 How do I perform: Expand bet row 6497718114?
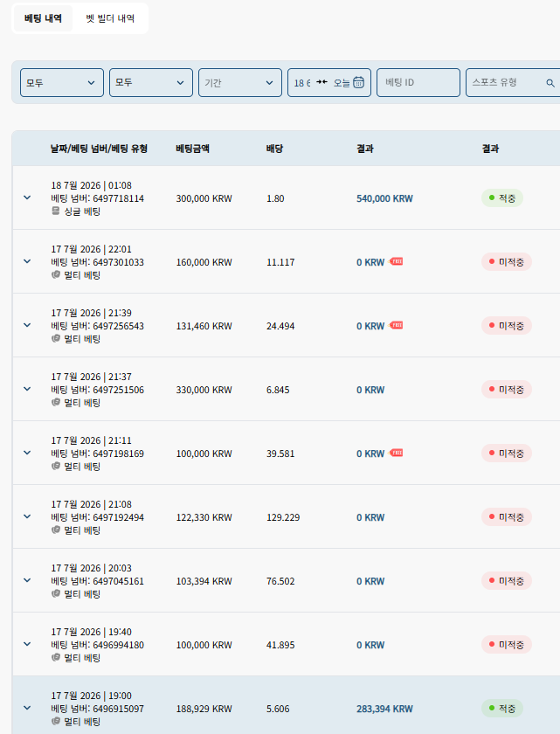coord(27,197)
